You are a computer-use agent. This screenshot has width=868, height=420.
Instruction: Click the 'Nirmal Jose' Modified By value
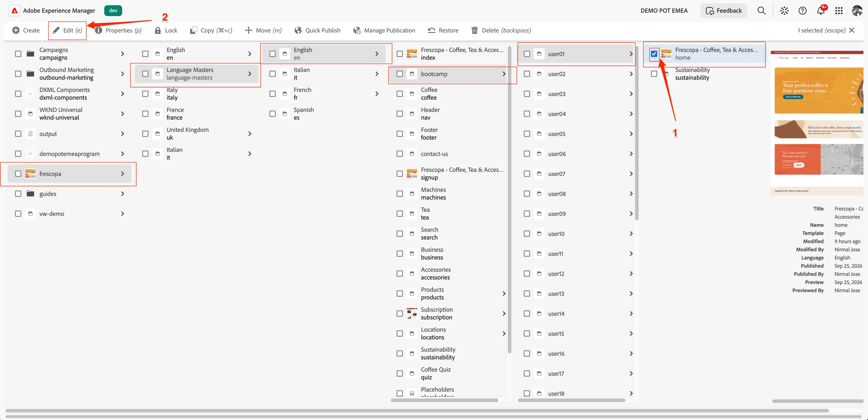pos(847,249)
